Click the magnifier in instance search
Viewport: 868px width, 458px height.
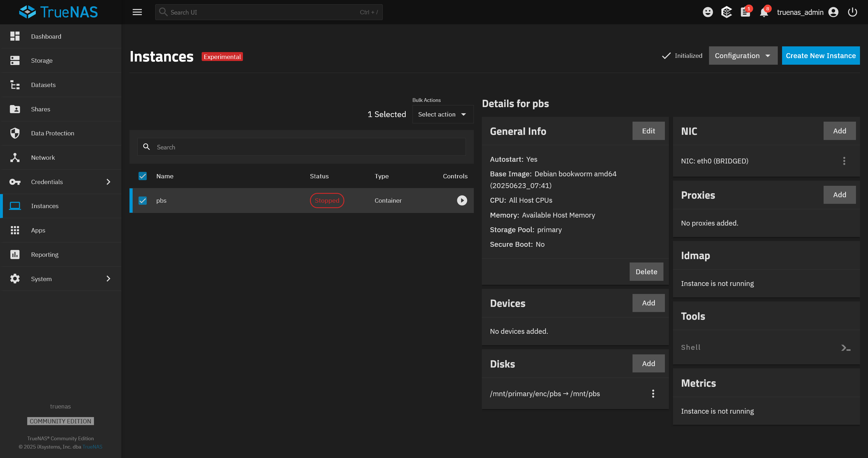click(147, 147)
